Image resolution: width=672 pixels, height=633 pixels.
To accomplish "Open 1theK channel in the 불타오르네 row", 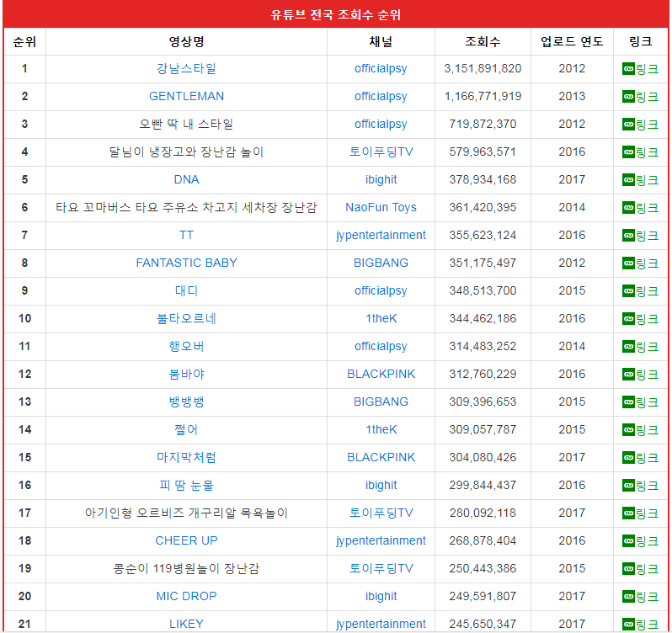I will pyautogui.click(x=381, y=319).
